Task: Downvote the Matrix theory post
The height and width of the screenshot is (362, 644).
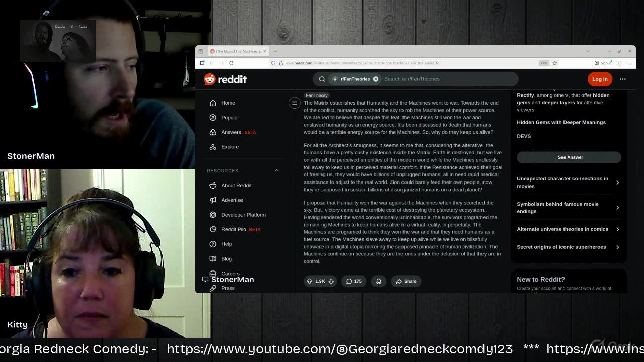Action: [331, 281]
